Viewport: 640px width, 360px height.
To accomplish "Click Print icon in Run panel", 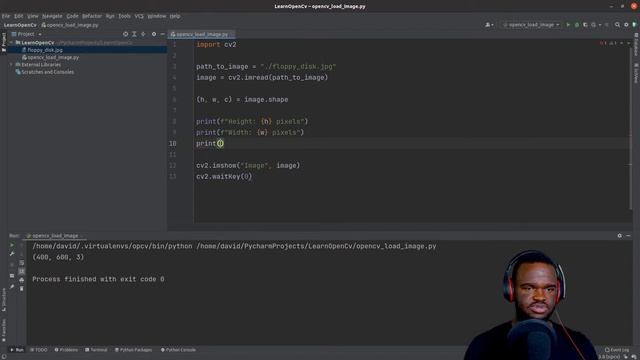I will click(x=22, y=280).
